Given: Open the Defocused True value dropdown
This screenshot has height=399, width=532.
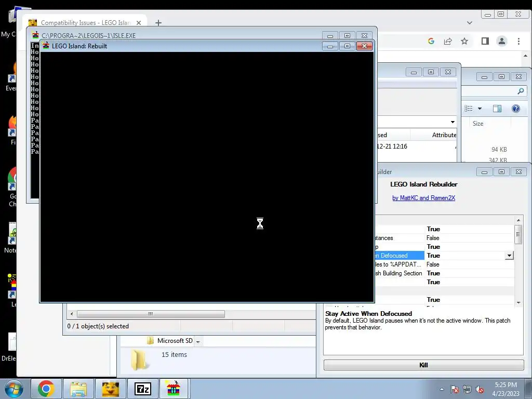Looking at the screenshot, I should [x=509, y=256].
